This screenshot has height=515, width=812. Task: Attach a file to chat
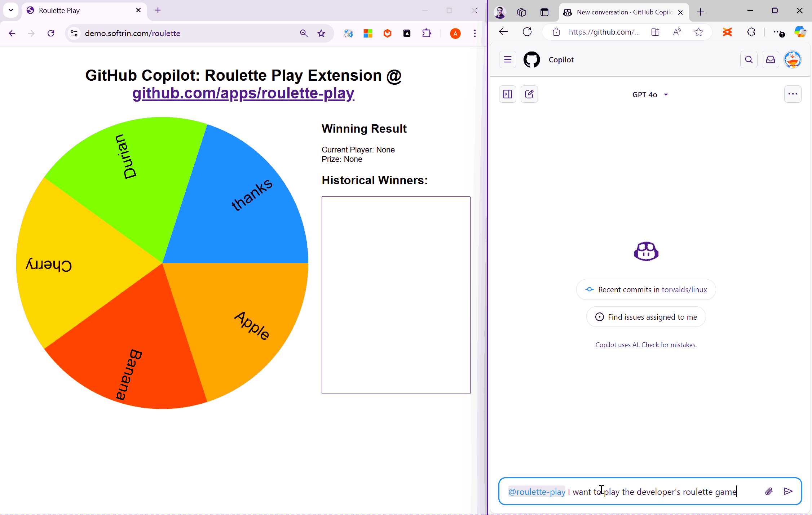tap(768, 491)
